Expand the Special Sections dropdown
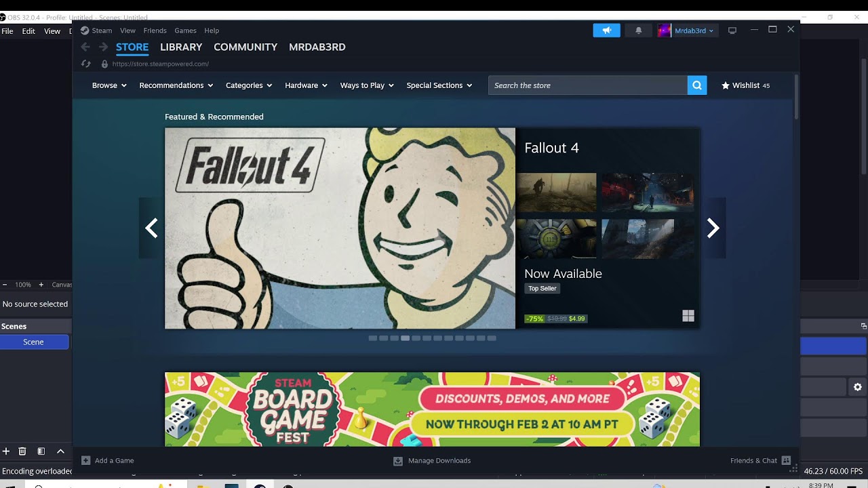The image size is (868, 488). pyautogui.click(x=439, y=85)
